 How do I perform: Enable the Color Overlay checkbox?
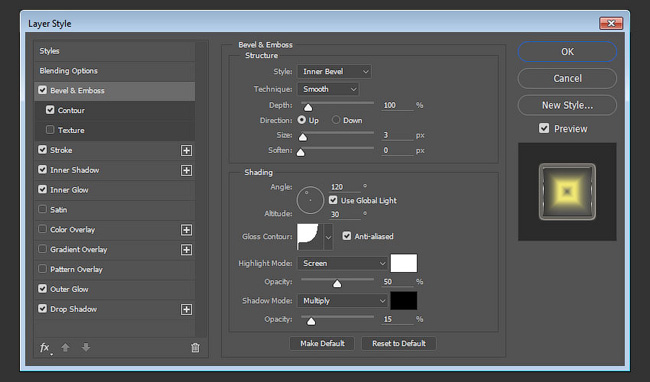point(42,229)
